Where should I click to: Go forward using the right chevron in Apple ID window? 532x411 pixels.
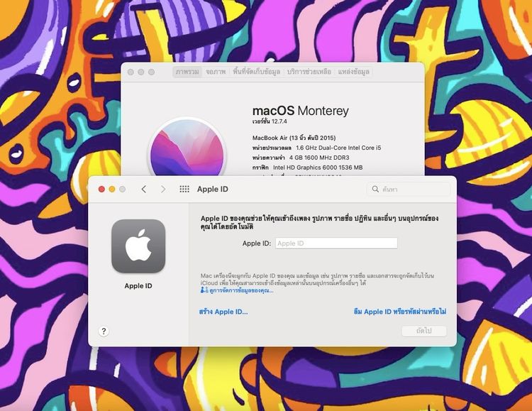click(163, 190)
